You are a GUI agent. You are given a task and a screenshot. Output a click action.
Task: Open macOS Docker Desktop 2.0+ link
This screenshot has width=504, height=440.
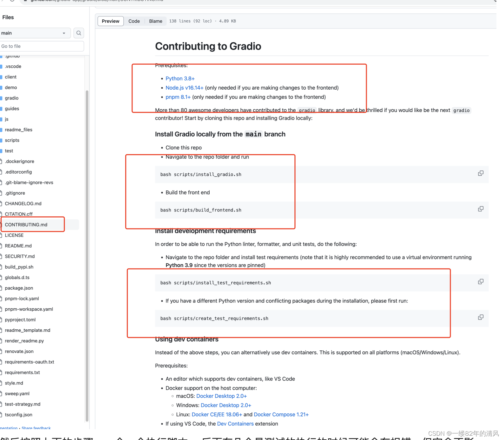[221, 396]
